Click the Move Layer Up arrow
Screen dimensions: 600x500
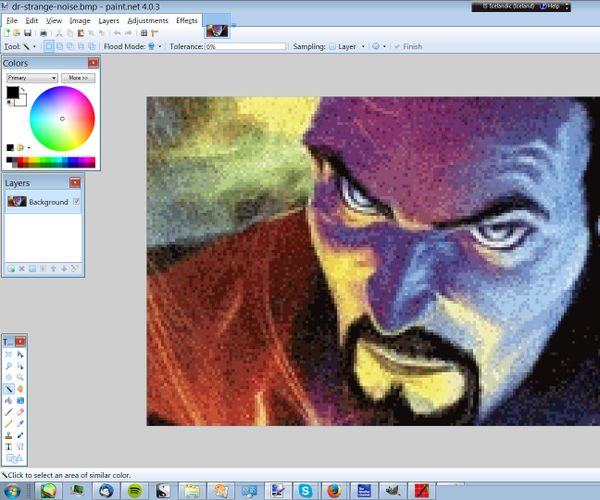54,269
